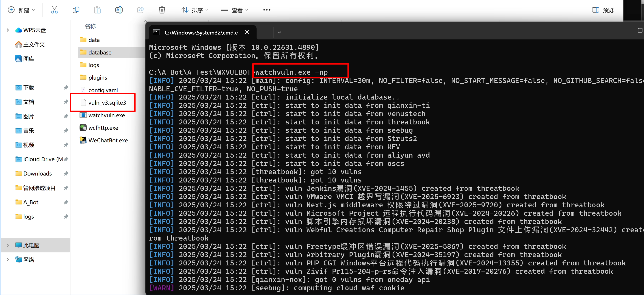The height and width of the screenshot is (295, 644).
Task: Add a new terminal tab with plus
Action: pyautogui.click(x=266, y=32)
